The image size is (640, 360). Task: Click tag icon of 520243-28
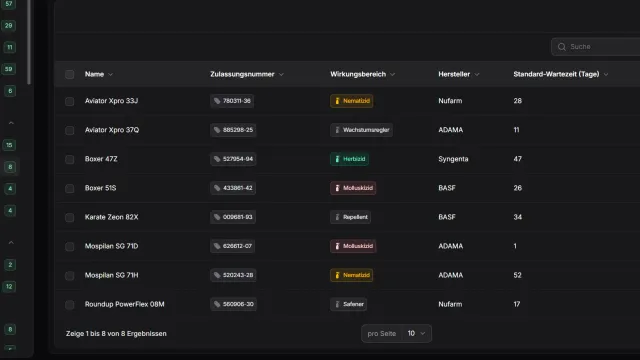pyautogui.click(x=217, y=275)
